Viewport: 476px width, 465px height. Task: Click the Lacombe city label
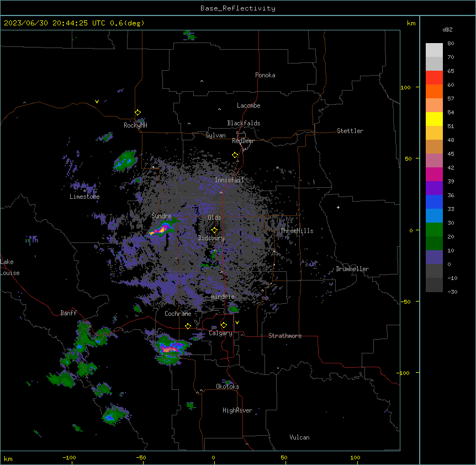tap(248, 105)
